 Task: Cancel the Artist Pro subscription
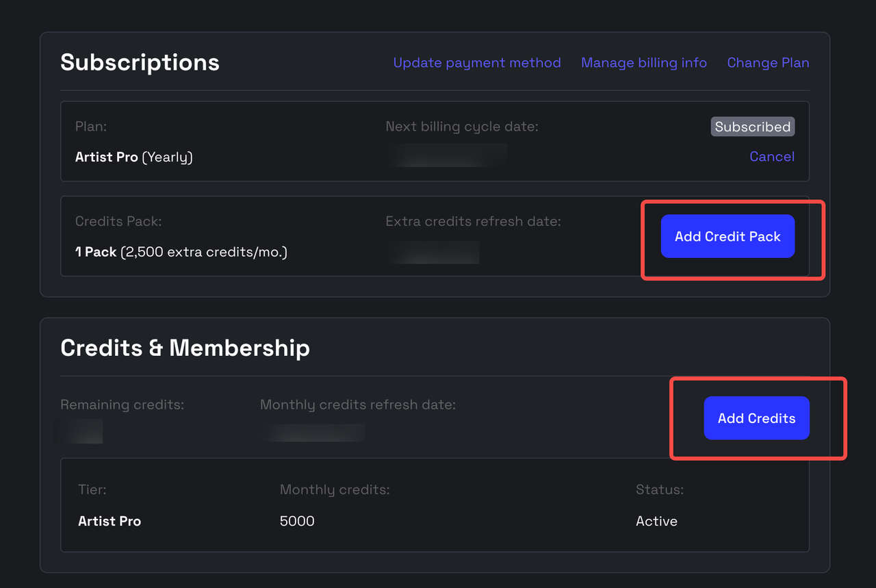point(772,157)
